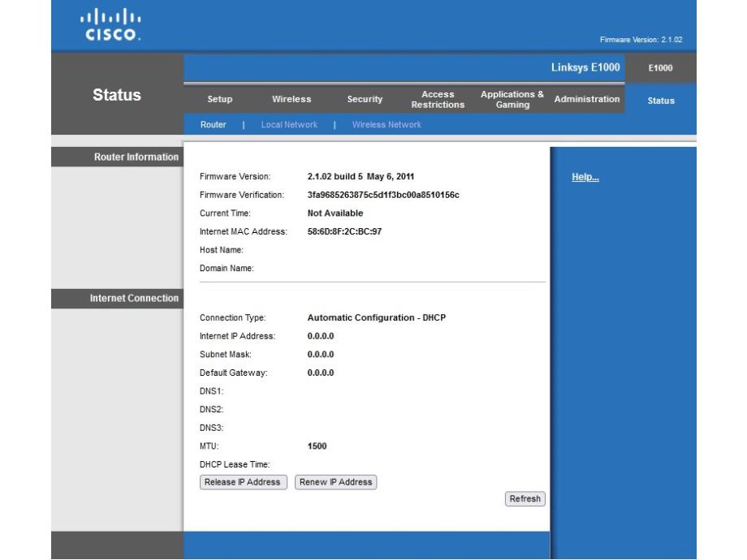View the Wireless Network sub-tab
This screenshot has height=560, width=747.
386,125
